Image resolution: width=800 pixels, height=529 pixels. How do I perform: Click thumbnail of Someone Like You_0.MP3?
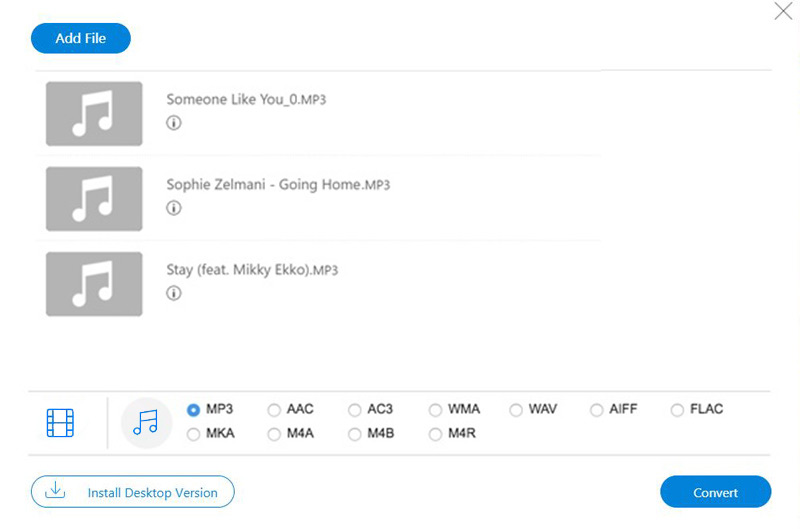pyautogui.click(x=94, y=114)
